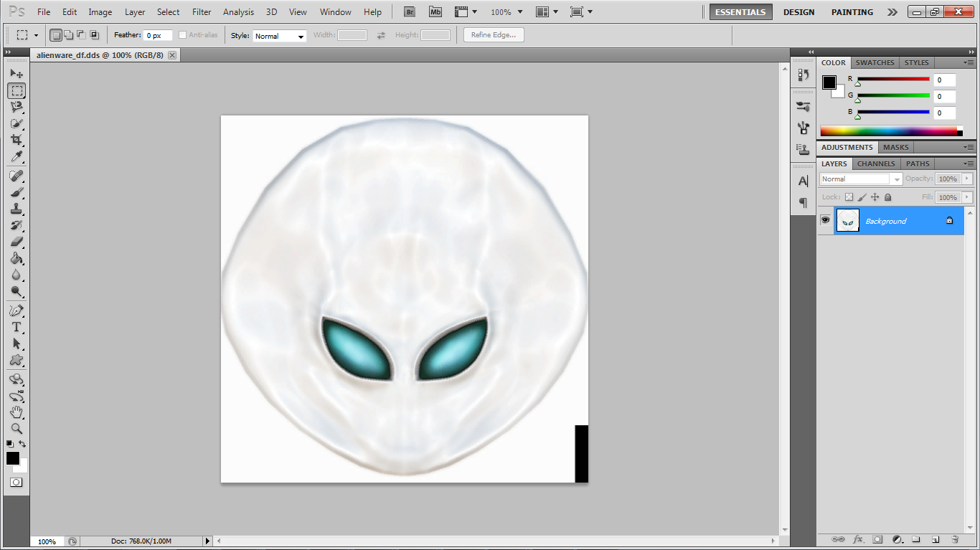
Task: Toggle Quick Mask mode in the toolbox
Action: coord(17,483)
